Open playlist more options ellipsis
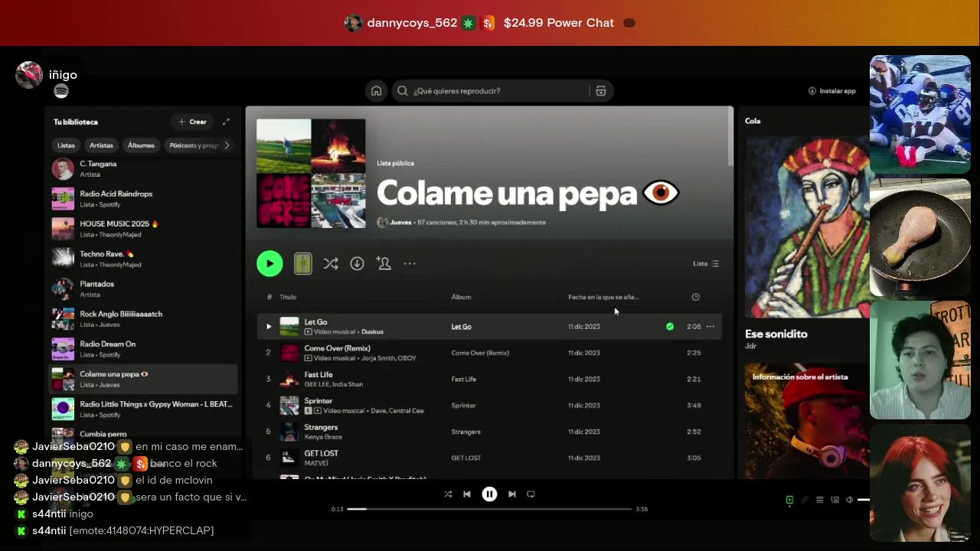980x551 pixels. click(410, 263)
